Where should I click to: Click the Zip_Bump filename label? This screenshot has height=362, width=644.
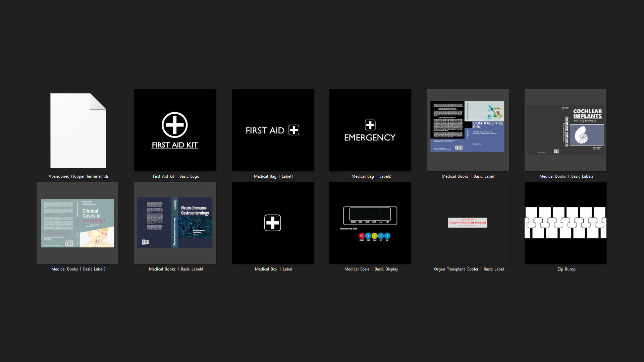566,269
